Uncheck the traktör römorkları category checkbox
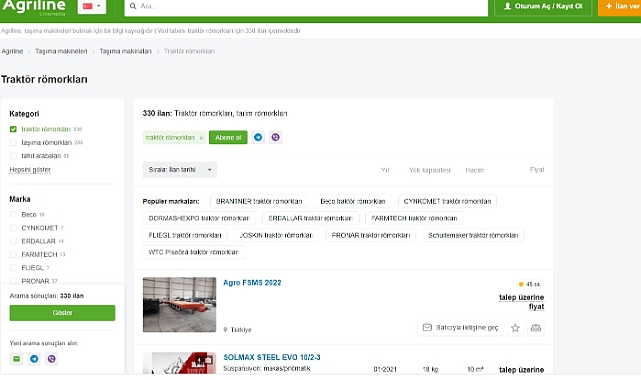 pyautogui.click(x=13, y=129)
